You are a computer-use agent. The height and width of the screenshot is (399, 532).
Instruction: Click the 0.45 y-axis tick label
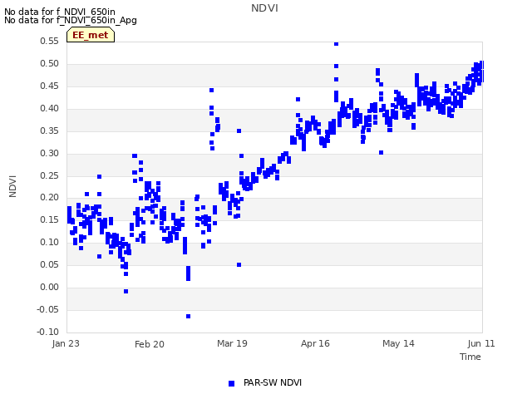50,86
